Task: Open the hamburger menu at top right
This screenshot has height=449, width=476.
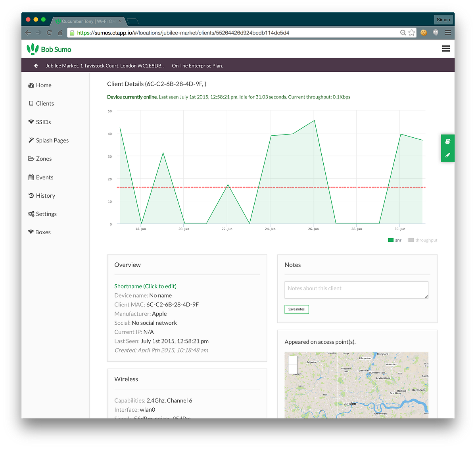Action: (446, 48)
